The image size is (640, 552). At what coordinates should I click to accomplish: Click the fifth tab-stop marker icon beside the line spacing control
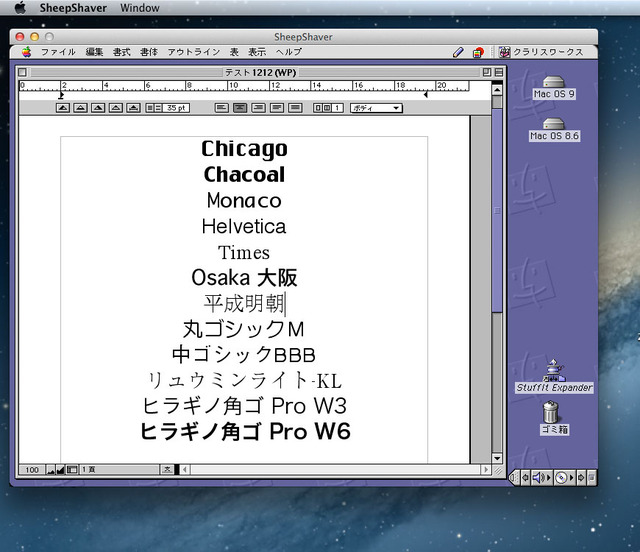tap(133, 108)
